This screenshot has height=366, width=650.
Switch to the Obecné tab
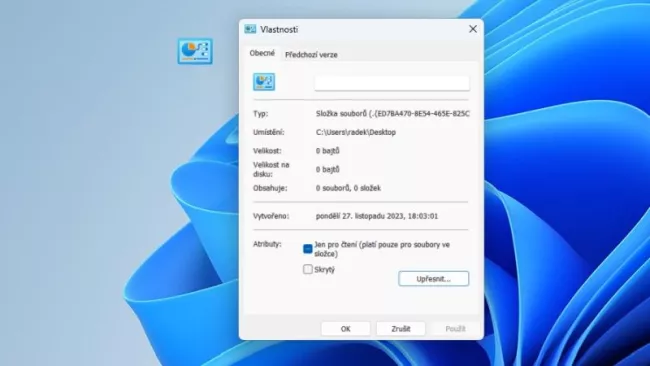[262, 53]
